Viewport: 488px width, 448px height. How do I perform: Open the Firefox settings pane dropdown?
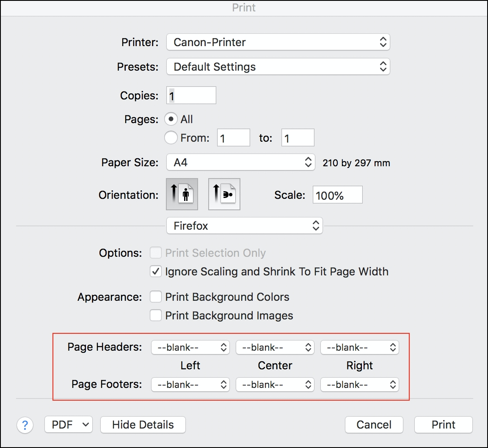point(244,225)
